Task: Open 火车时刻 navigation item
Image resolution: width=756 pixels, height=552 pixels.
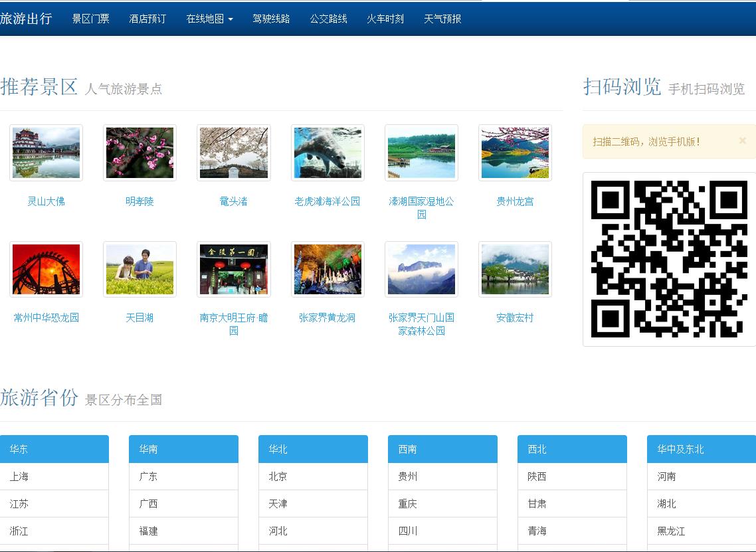Action: click(x=385, y=19)
